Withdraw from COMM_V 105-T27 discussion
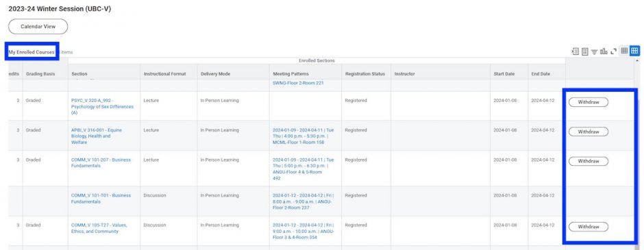The width and height of the screenshot is (644, 250). 588,227
